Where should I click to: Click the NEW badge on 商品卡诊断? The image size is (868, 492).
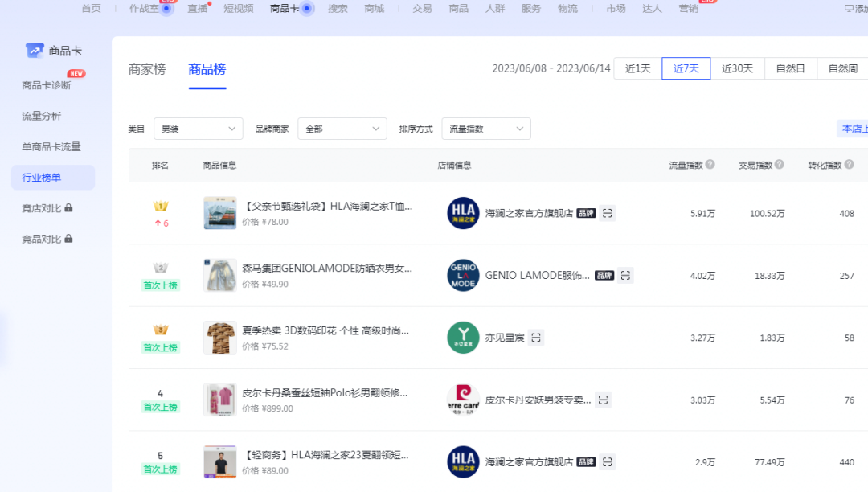coord(76,73)
